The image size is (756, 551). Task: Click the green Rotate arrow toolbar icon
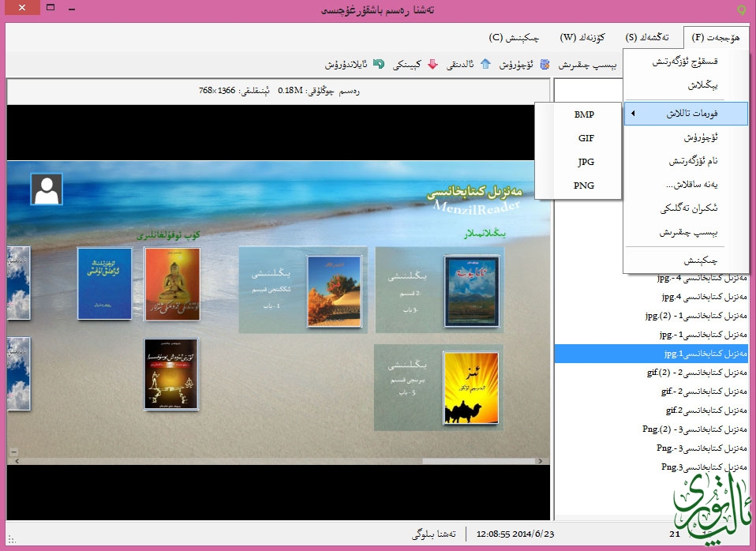(379, 65)
